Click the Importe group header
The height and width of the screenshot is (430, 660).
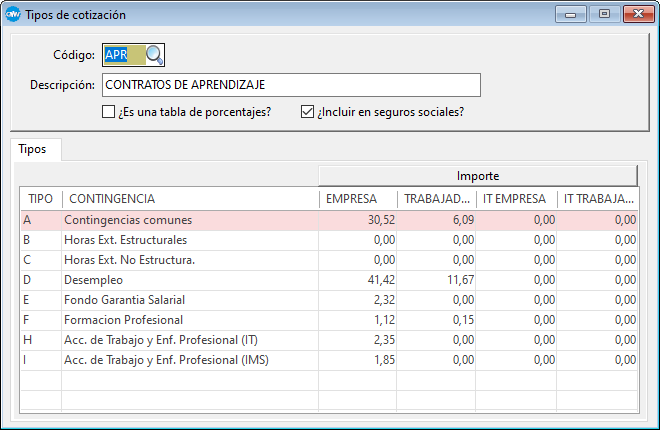tap(477, 175)
